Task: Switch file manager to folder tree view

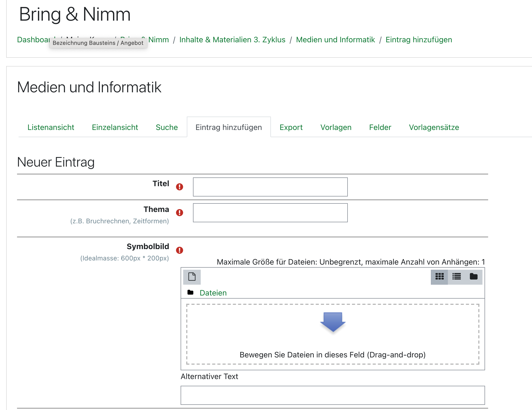Action: [x=473, y=277]
